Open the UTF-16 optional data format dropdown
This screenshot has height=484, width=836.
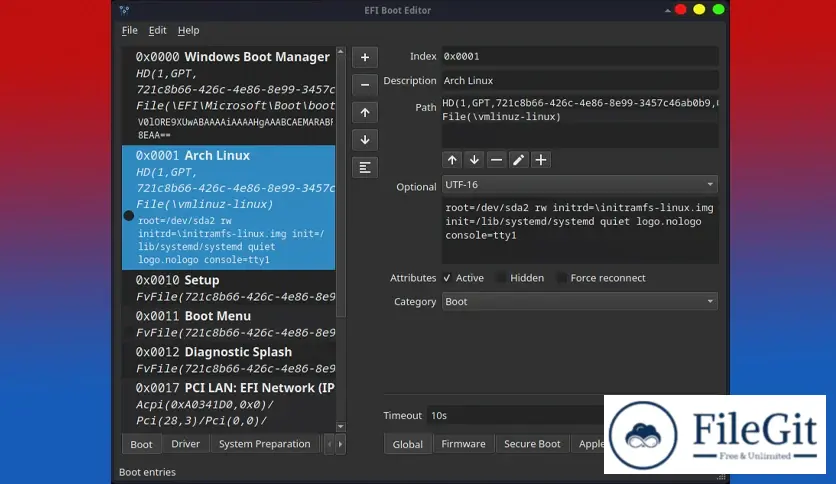click(580, 184)
